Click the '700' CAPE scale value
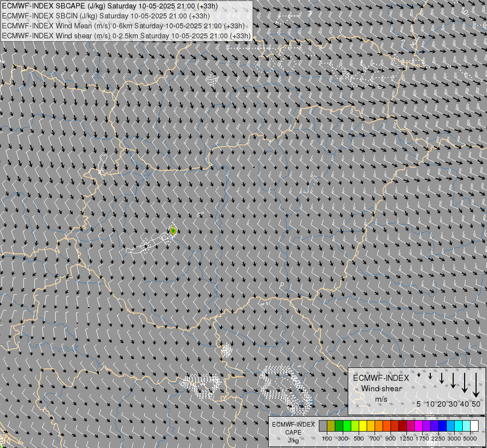This screenshot has height=448, width=487. point(375,439)
